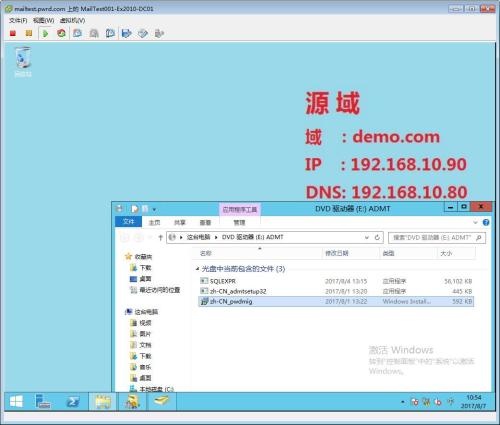This screenshot has width=500, height=425.
Task: Launch PowerShell from the taskbar
Action: pyautogui.click(x=73, y=402)
